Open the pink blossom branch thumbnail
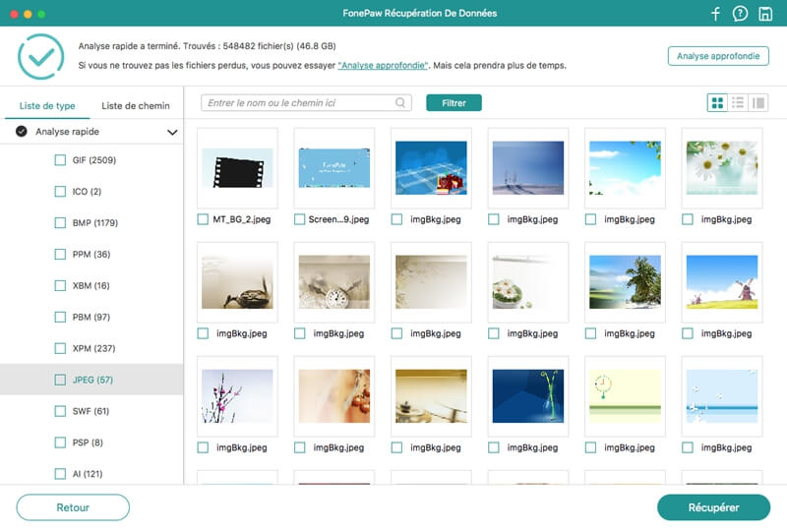 pos(237,396)
